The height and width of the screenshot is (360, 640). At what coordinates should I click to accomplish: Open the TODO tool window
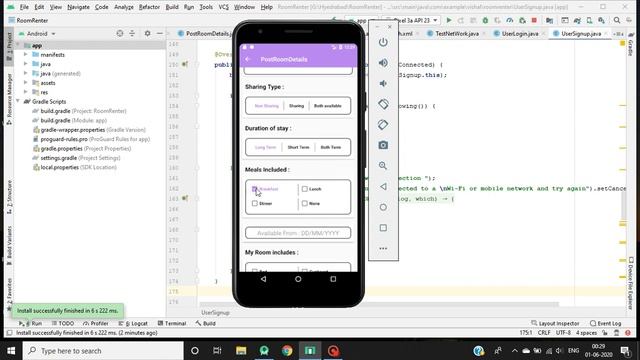[63, 323]
